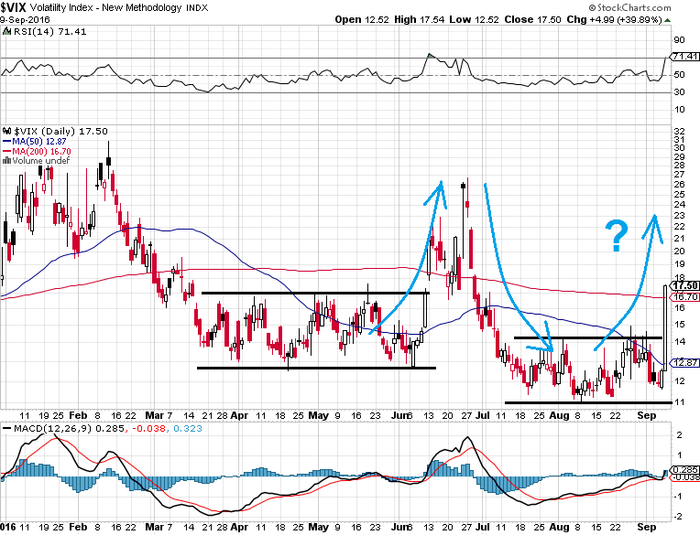The height and width of the screenshot is (535, 700).
Task: Click the green up-triangle beside Chg percentage
Action: coord(667,20)
